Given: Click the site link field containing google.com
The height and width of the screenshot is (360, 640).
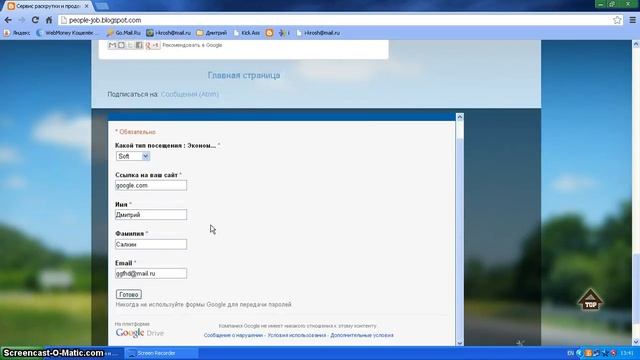Looking at the screenshot, I should tap(151, 185).
